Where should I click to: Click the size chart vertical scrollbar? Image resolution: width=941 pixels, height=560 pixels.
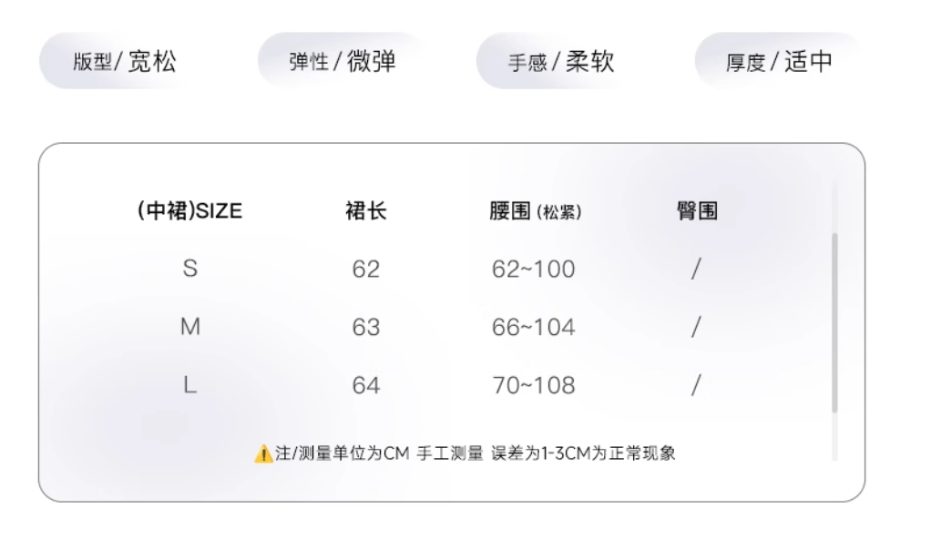[834, 323]
